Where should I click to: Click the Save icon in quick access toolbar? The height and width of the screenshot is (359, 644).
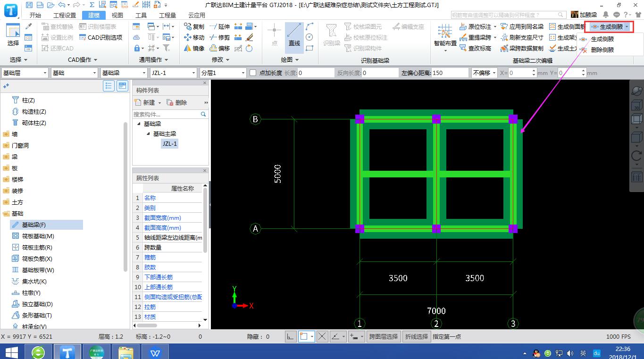pyautogui.click(x=29, y=5)
